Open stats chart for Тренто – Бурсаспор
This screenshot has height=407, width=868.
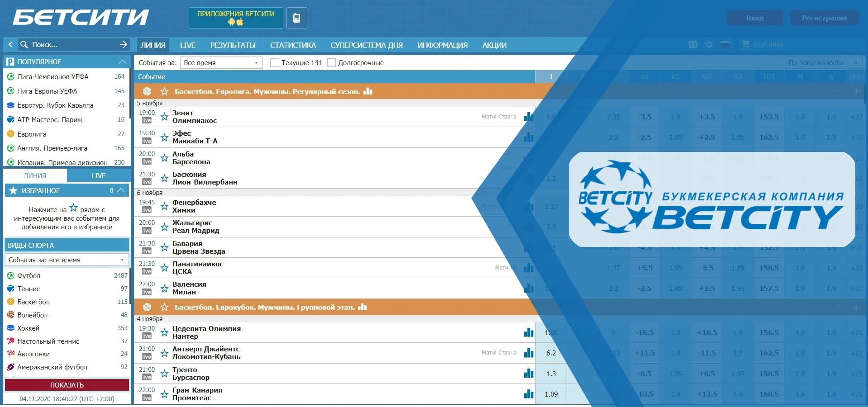[528, 374]
